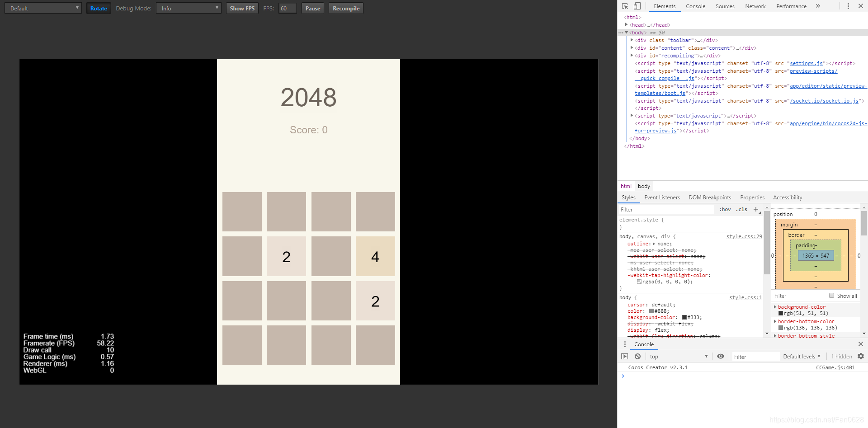Add new style rule plus icon
868x428 pixels.
click(x=756, y=209)
